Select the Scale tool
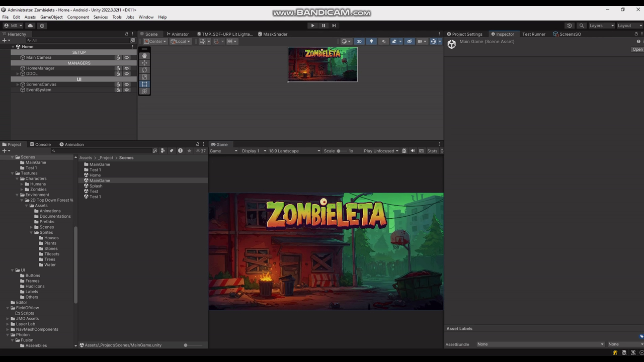This screenshot has height=362, width=644. click(x=144, y=77)
